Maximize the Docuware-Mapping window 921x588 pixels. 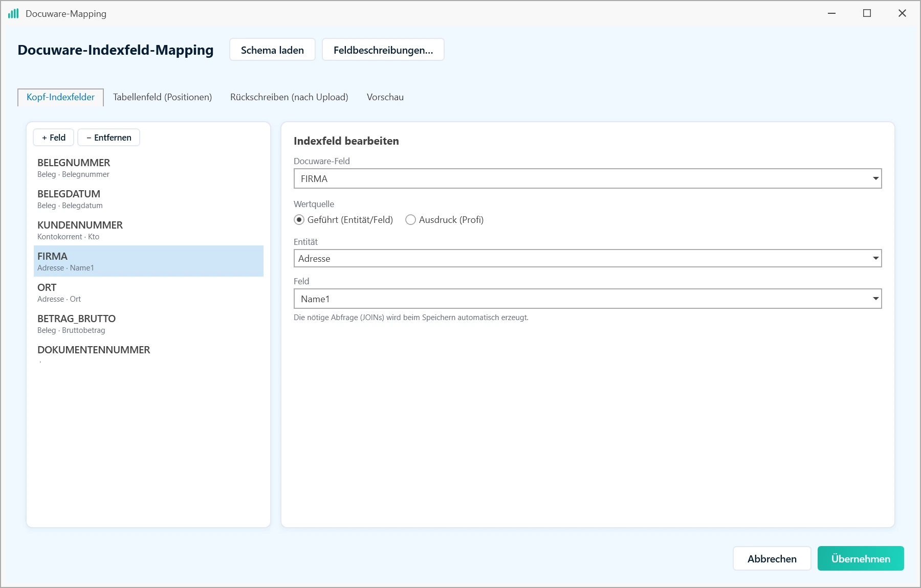click(867, 13)
